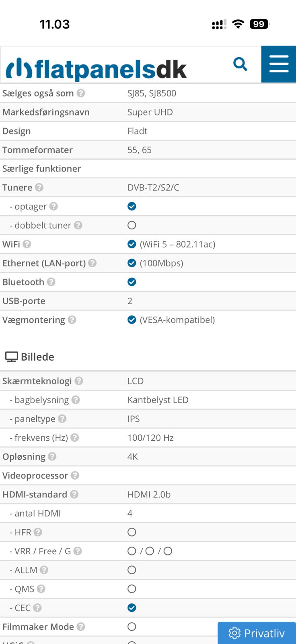Viewport: 296px width, 644px height.
Task: Open the hamburger navigation menu
Action: [279, 64]
